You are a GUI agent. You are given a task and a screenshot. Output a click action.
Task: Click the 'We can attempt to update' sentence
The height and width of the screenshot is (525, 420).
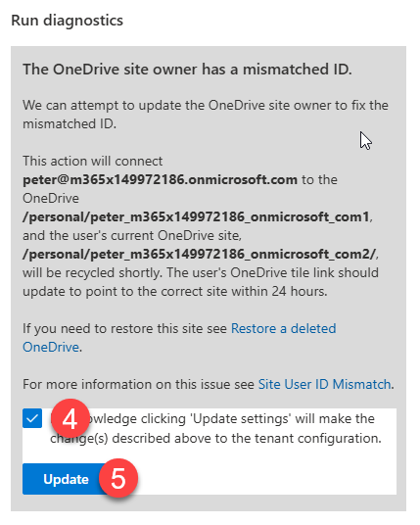206,115
